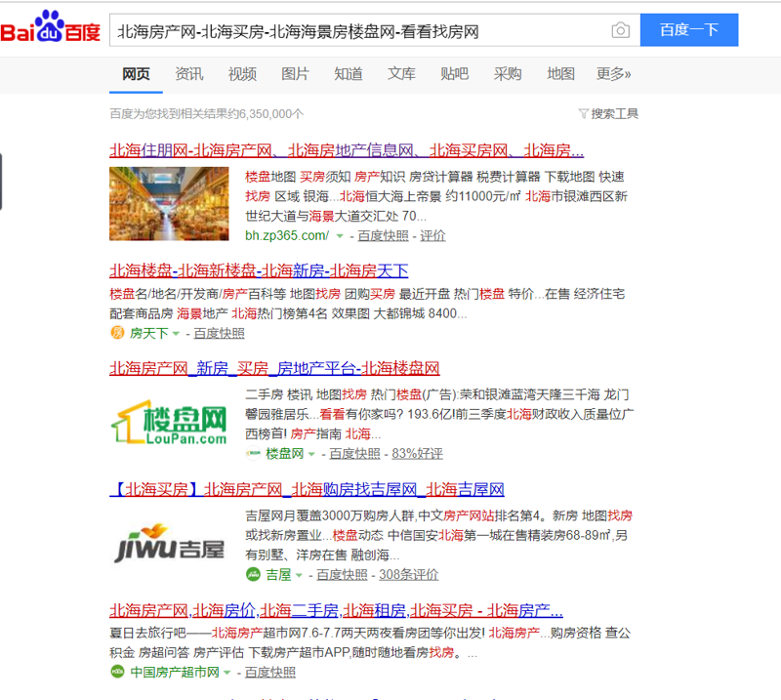Open the 北海楼盘-北海新楼盘 房天下 result link
Image resolution: width=781 pixels, height=700 pixels.
pos(259,270)
